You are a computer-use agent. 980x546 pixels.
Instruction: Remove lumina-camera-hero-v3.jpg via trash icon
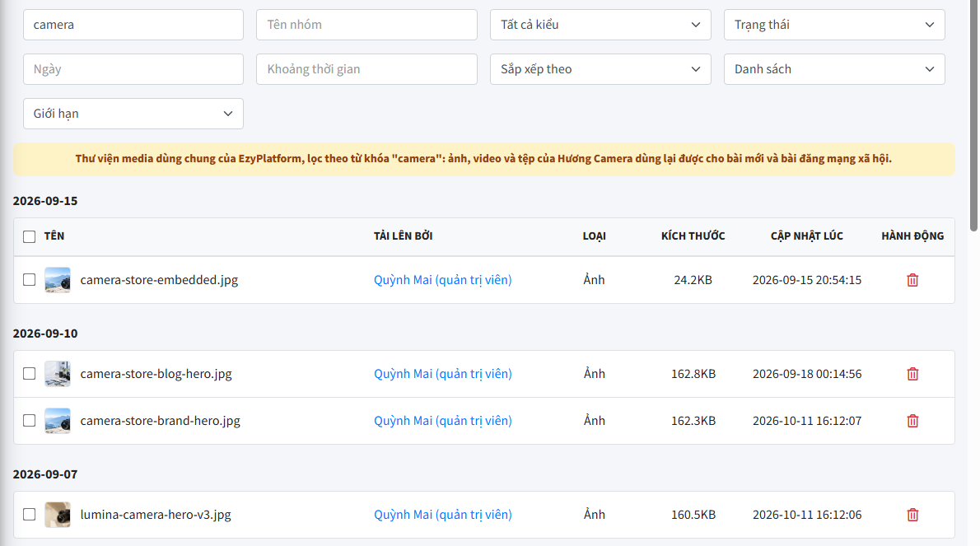click(912, 515)
